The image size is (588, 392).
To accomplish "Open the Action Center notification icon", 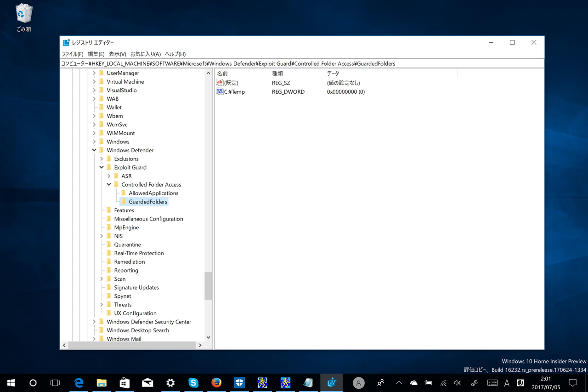I will [573, 383].
